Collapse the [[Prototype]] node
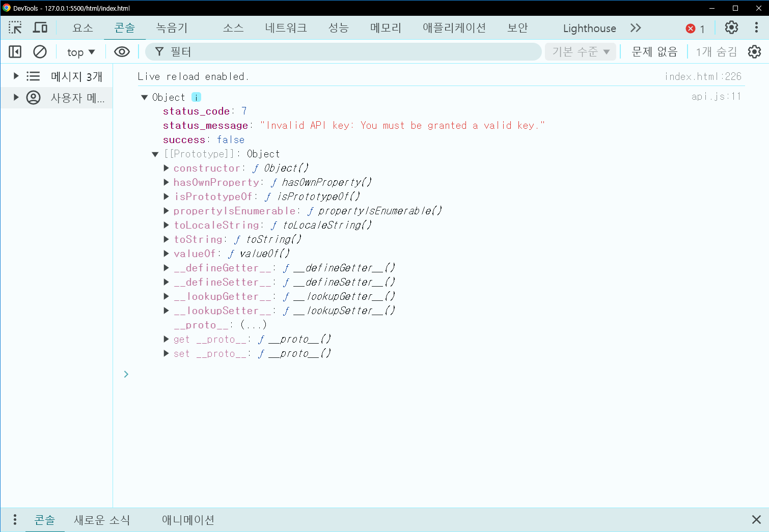The image size is (769, 532). point(155,154)
